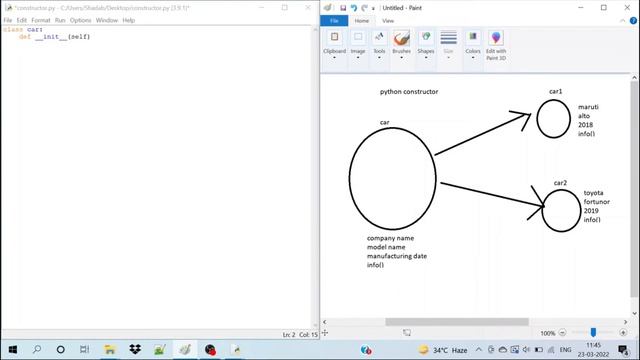Click the battery icon in system tray
This screenshot has height=360, width=640.
click(539, 350)
